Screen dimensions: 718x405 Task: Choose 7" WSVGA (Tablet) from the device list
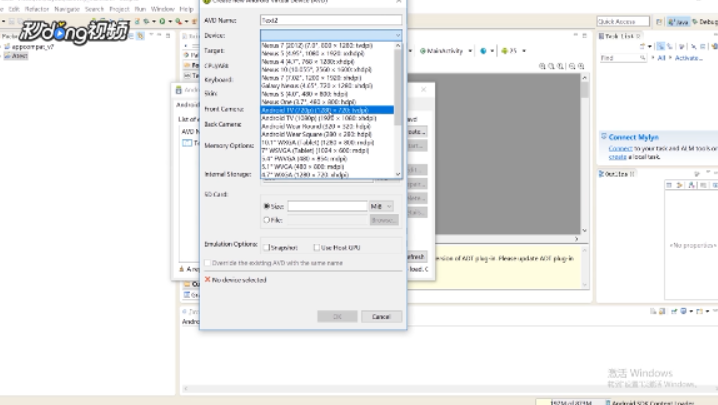coord(327,150)
